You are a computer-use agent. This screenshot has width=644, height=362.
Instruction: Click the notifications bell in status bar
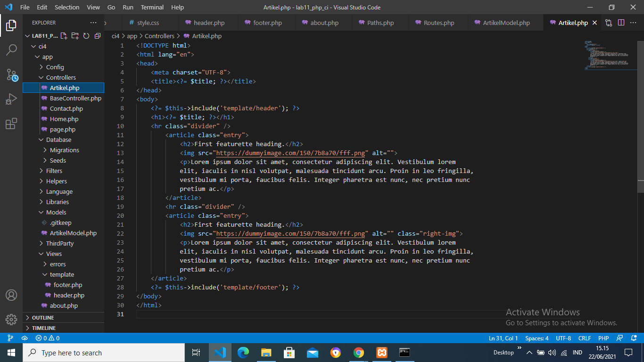634,338
